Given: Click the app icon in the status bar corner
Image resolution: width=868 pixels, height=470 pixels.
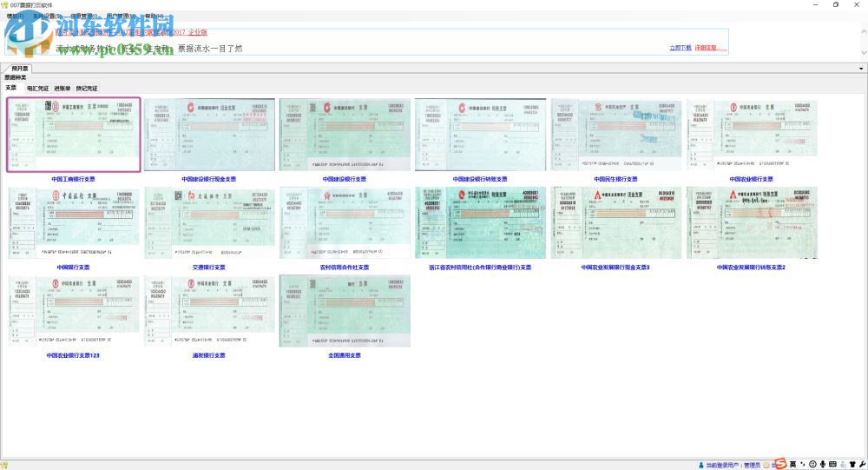Looking at the screenshot, I should 4,465.
